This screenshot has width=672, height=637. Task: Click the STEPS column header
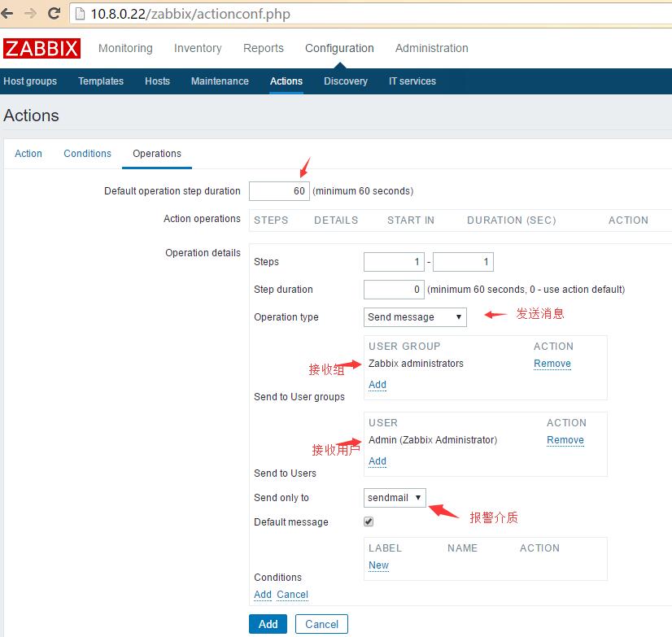click(x=271, y=220)
